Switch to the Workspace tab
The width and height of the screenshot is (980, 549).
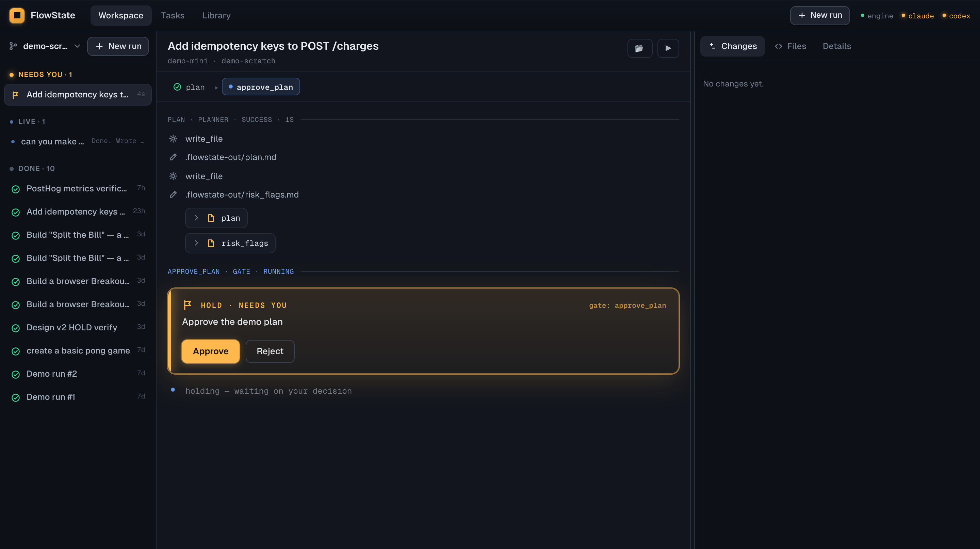click(x=121, y=15)
